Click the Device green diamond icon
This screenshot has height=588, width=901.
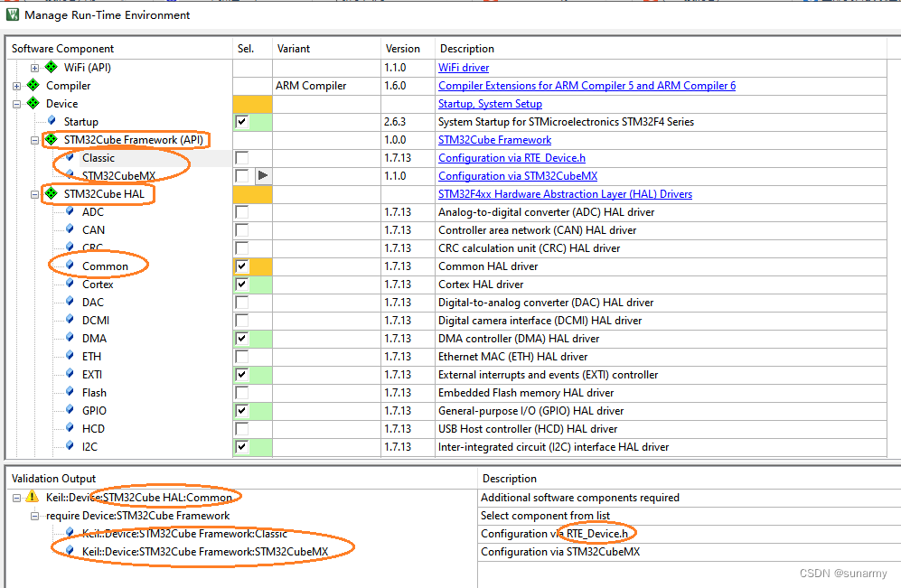pos(33,103)
